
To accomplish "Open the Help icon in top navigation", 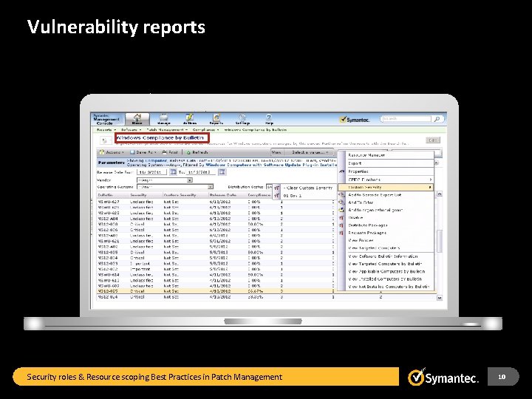I will pos(269,119).
